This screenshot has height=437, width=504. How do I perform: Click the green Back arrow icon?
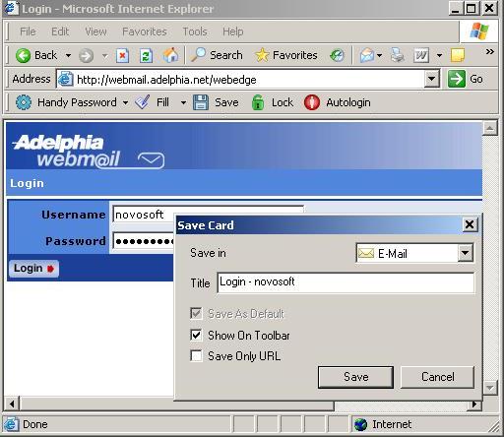(24, 55)
